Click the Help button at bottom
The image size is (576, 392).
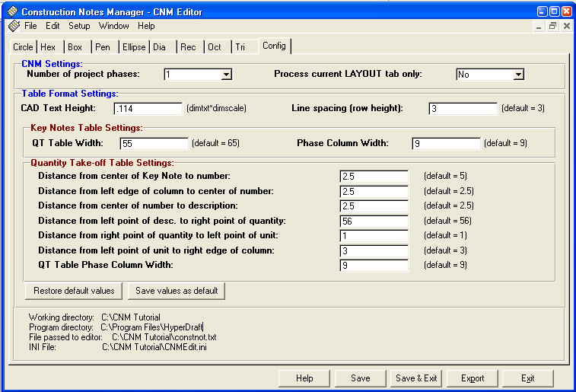(304, 378)
